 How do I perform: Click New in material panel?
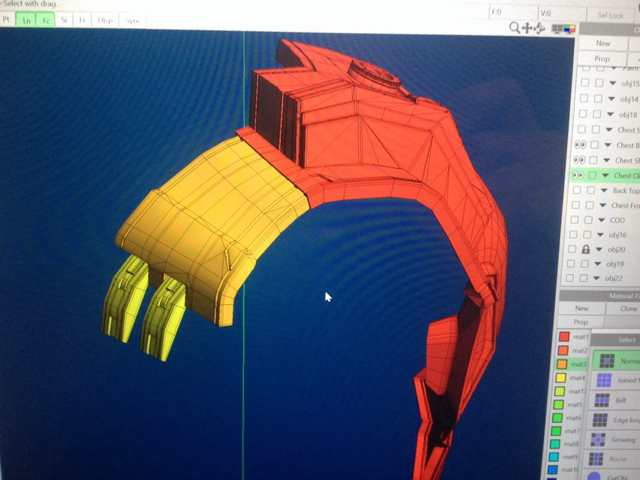pyautogui.click(x=582, y=308)
